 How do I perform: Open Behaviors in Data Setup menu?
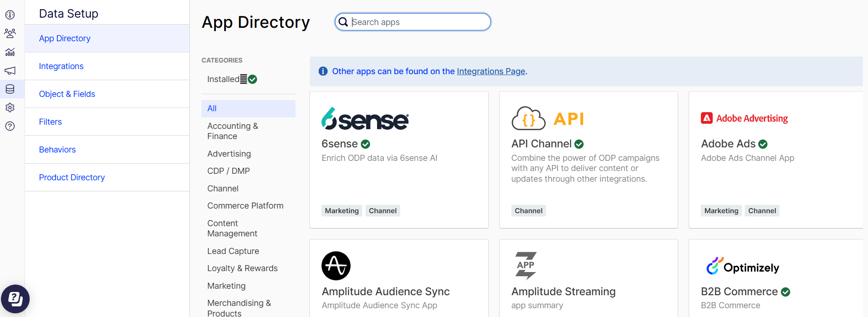[107, 150]
